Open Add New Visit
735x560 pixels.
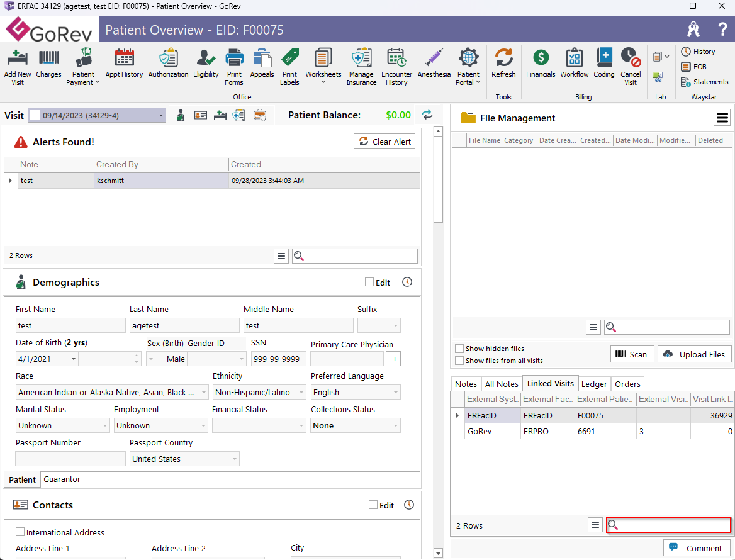18,67
